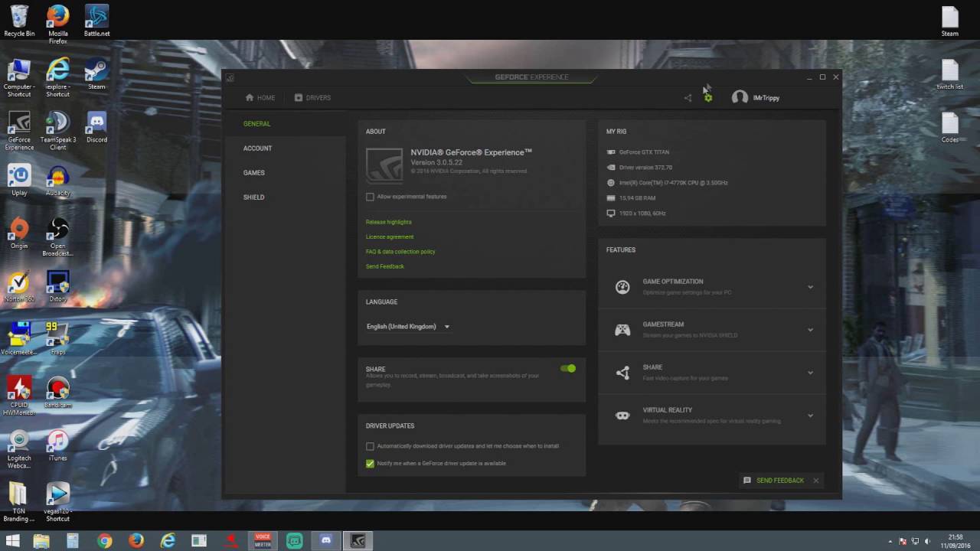Open the settings gear icon in GeForce Experience
The height and width of the screenshot is (551, 980).
(708, 97)
